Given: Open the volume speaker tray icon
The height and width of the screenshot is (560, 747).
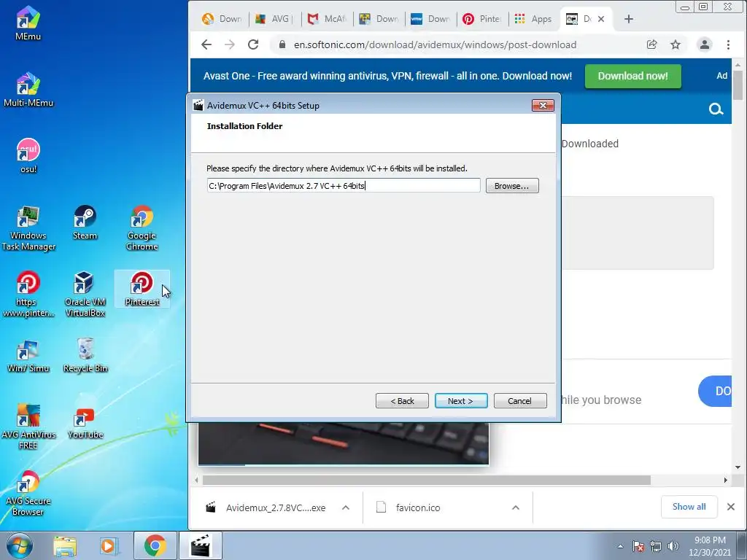Looking at the screenshot, I should (673, 546).
